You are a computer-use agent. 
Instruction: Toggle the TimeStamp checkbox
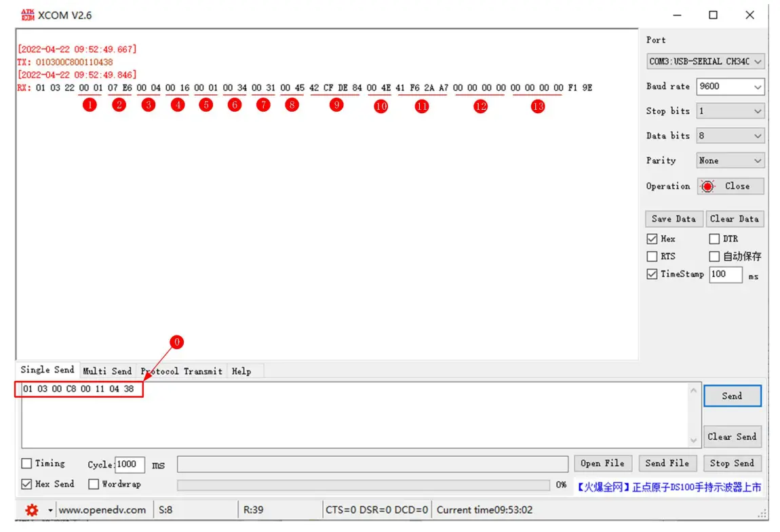(652, 274)
